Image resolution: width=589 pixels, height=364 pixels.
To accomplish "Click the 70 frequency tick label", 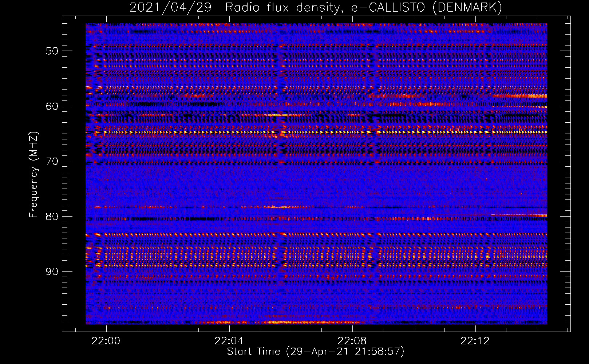I will coord(52,161).
